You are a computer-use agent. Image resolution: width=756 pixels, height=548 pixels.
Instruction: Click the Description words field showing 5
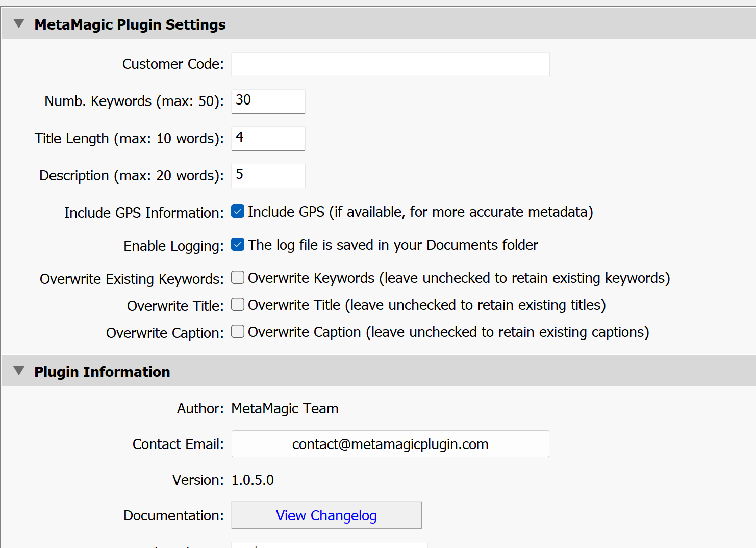tap(268, 176)
